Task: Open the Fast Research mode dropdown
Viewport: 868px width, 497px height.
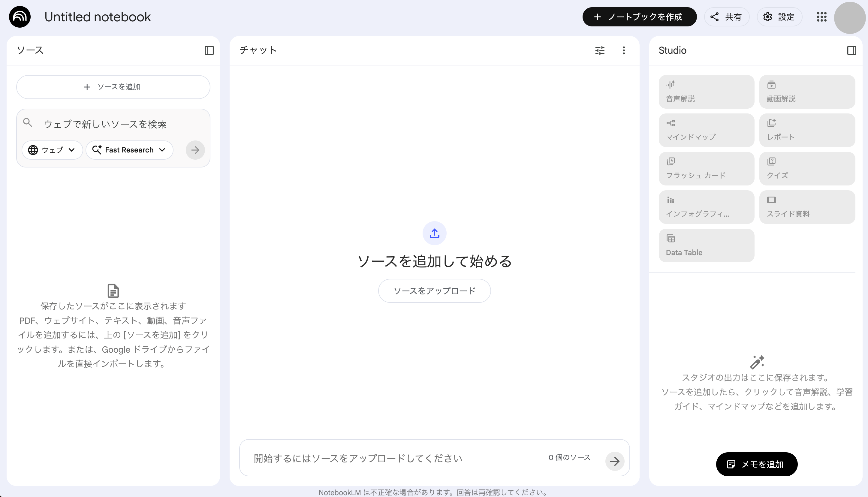Action: tap(129, 149)
